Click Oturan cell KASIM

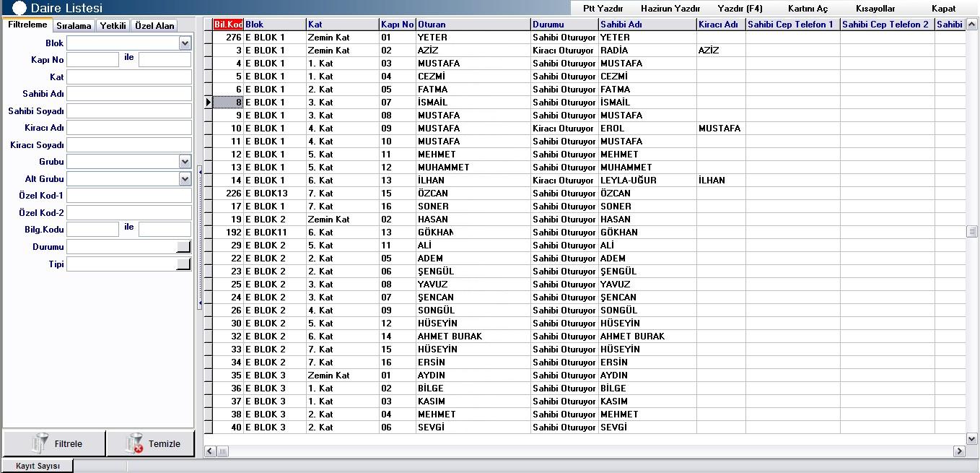(x=473, y=402)
